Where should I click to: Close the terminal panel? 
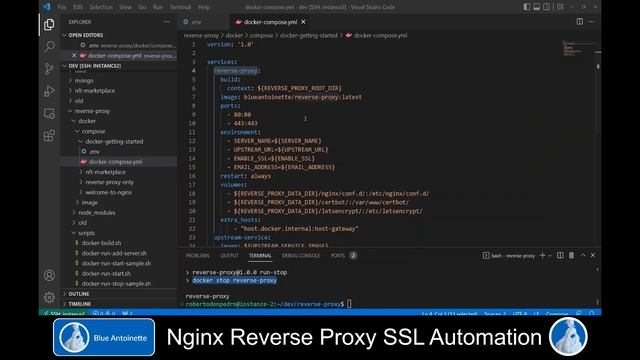[x=593, y=256]
